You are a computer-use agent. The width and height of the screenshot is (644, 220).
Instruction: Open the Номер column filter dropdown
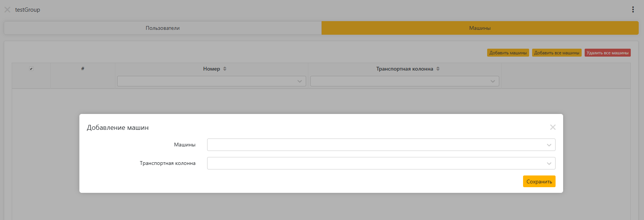point(211,81)
